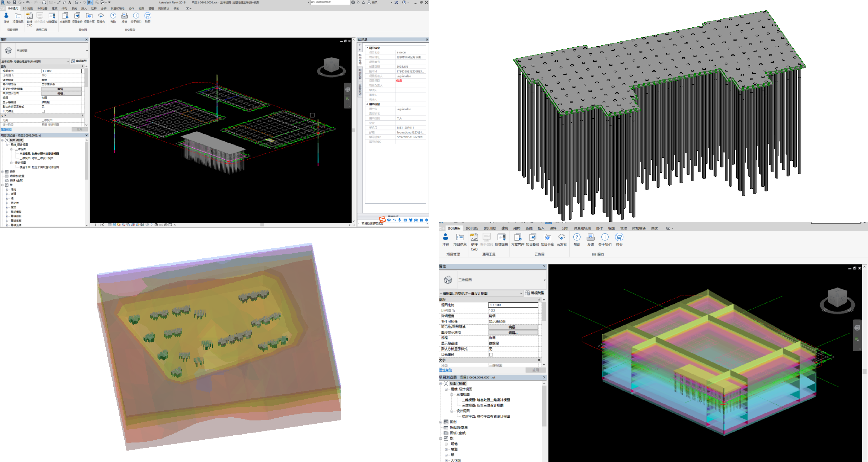Toggle Thin Lines in the quick access toolbar

pos(90,2)
